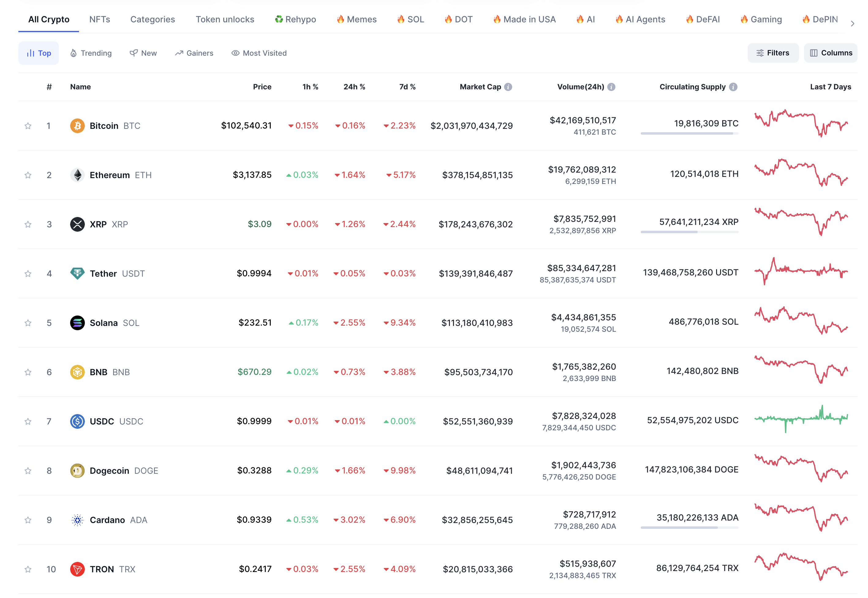This screenshot has height=598, width=868.
Task: Click Bitcoin circulating supply progress bar
Action: click(x=689, y=133)
